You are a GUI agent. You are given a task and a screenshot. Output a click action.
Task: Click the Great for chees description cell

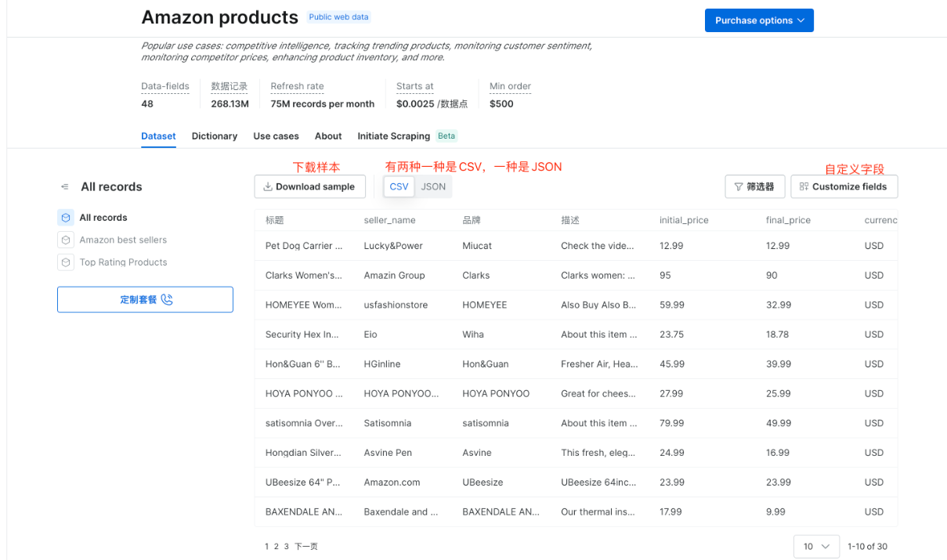tap(598, 394)
